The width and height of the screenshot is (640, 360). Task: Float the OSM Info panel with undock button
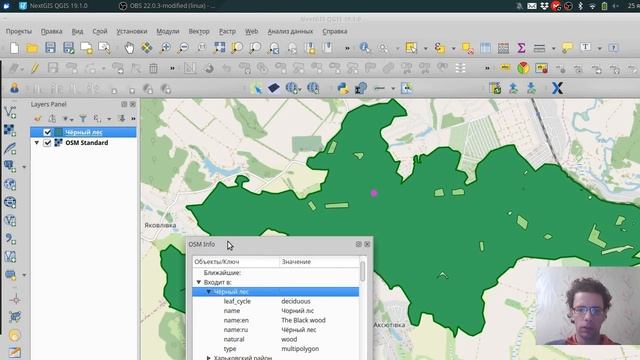pos(358,244)
